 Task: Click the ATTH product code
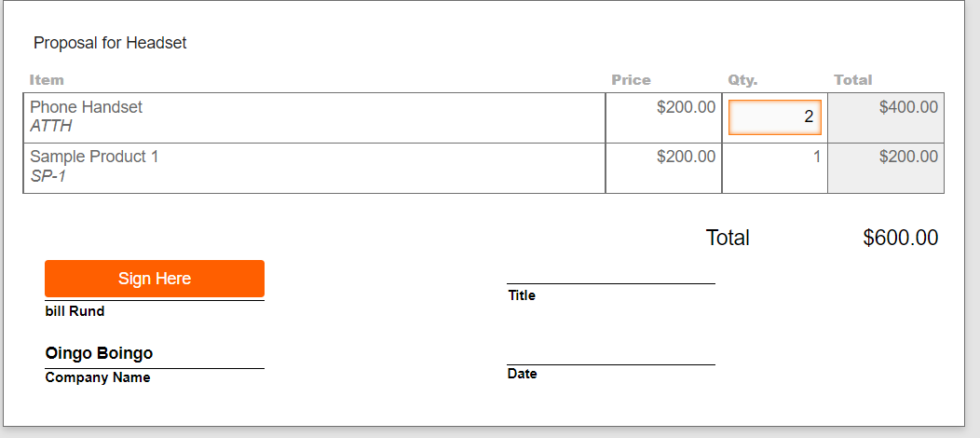coord(50,126)
